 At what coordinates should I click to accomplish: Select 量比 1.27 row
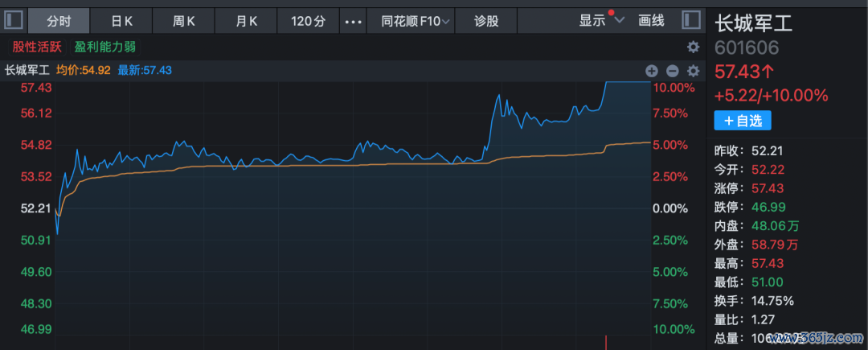click(744, 319)
